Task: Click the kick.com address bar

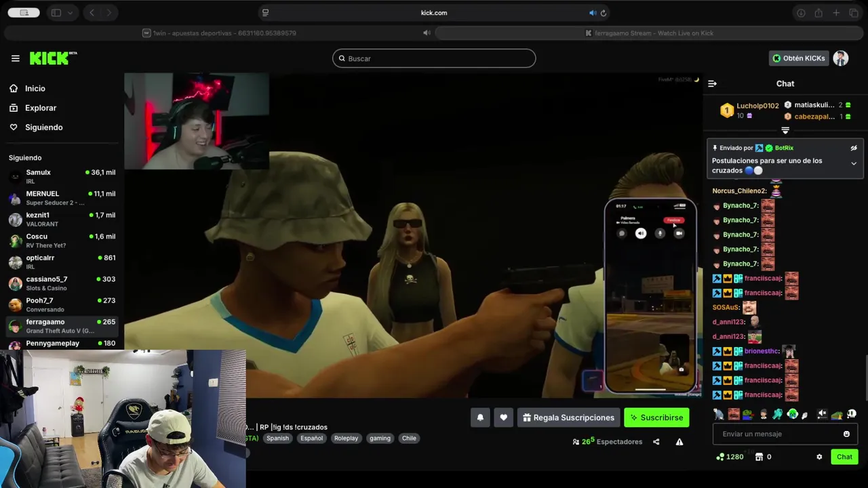Action: coord(434,13)
